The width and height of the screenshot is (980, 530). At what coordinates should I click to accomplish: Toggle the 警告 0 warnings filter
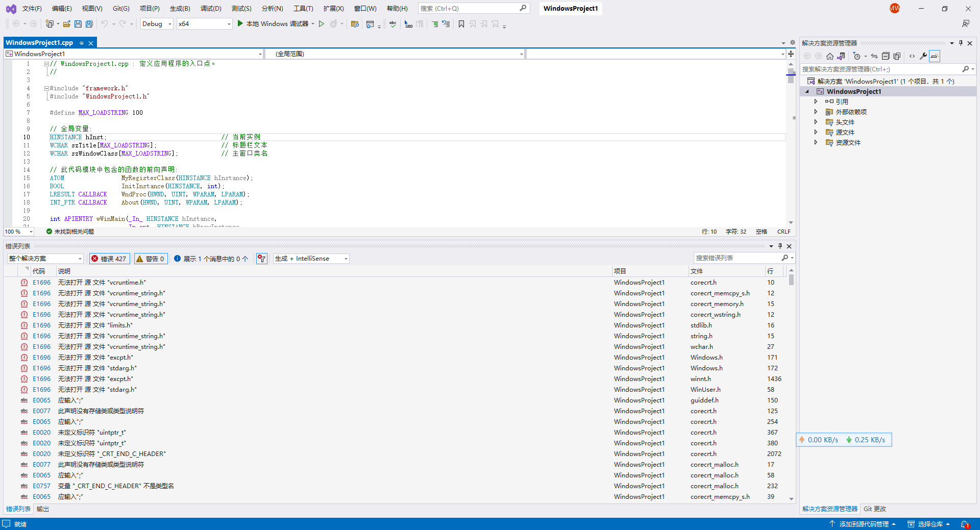coord(151,259)
